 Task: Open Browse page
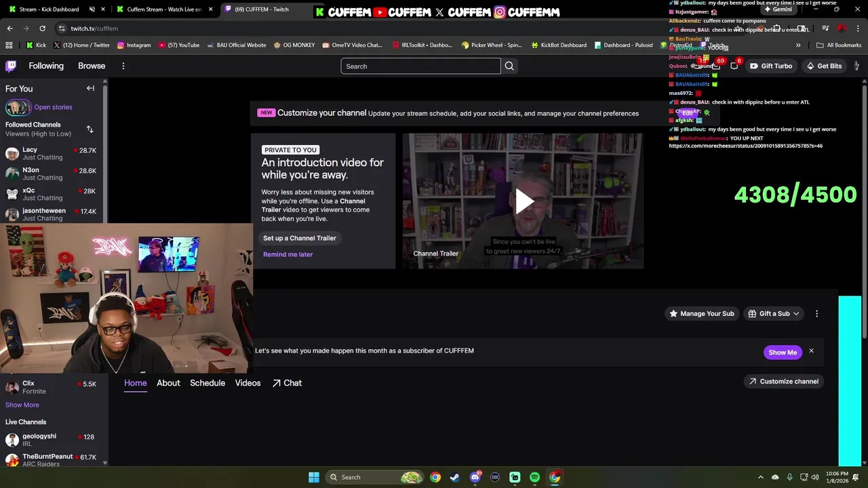92,66
